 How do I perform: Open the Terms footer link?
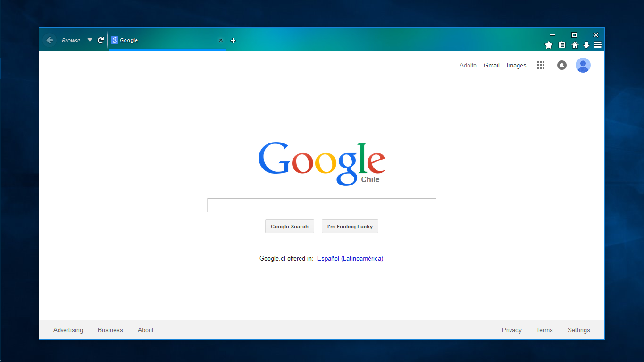click(x=544, y=330)
